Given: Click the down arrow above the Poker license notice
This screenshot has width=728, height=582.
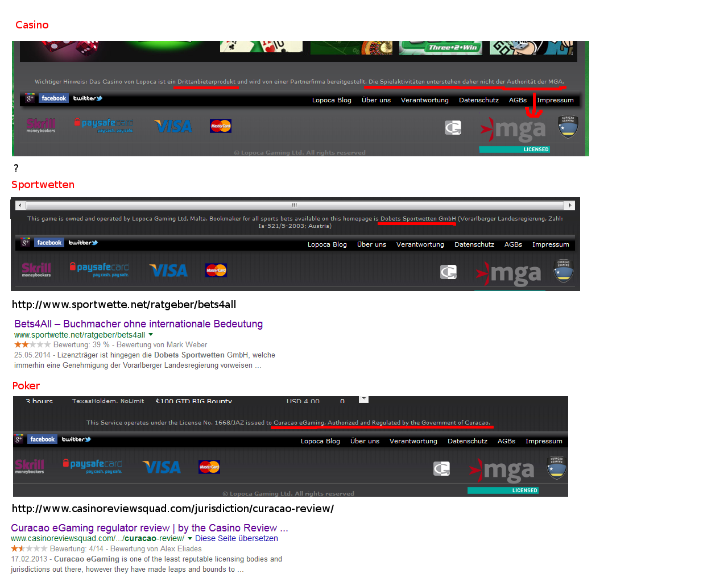Looking at the screenshot, I should (x=364, y=400).
